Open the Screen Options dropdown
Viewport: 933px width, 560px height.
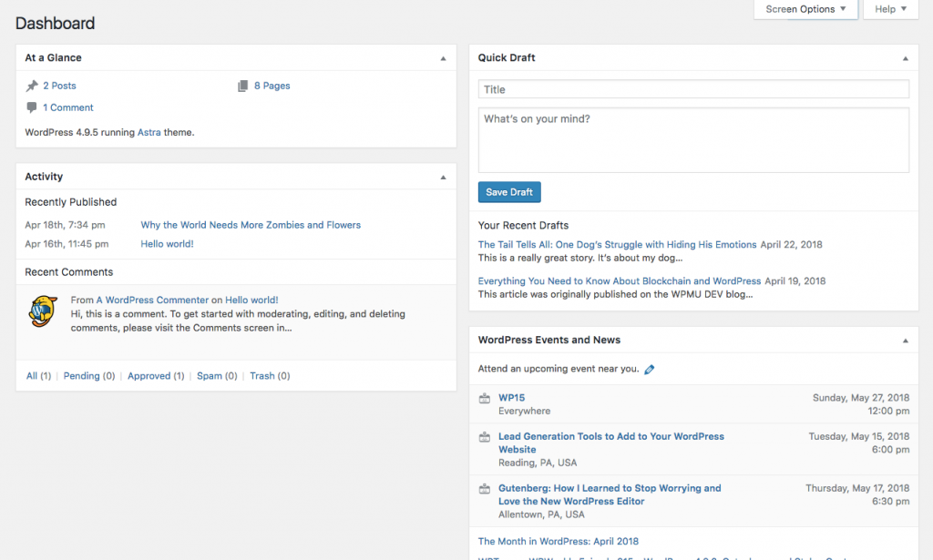(x=805, y=9)
